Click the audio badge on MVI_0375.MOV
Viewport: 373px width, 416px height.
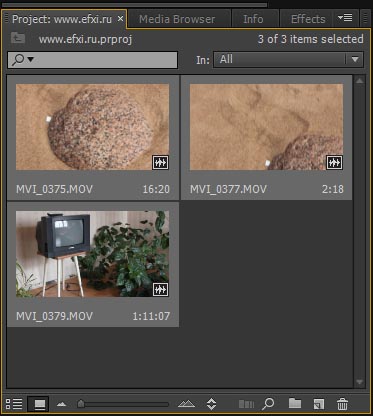(x=160, y=163)
